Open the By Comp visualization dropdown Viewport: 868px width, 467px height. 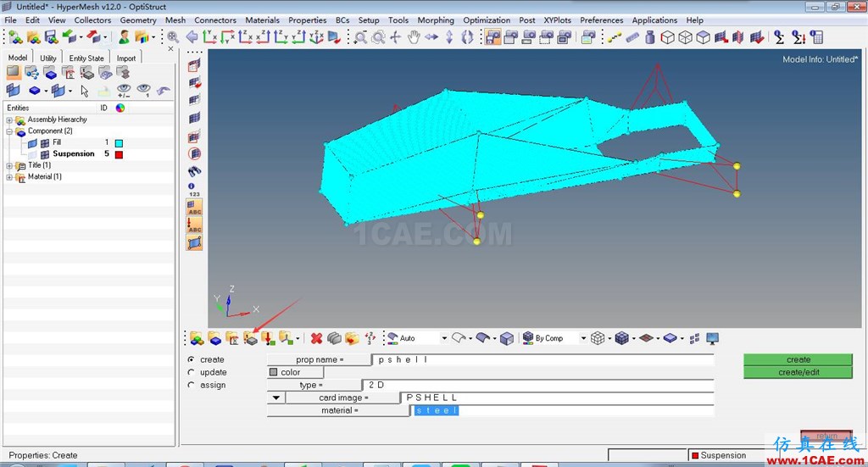click(x=583, y=338)
